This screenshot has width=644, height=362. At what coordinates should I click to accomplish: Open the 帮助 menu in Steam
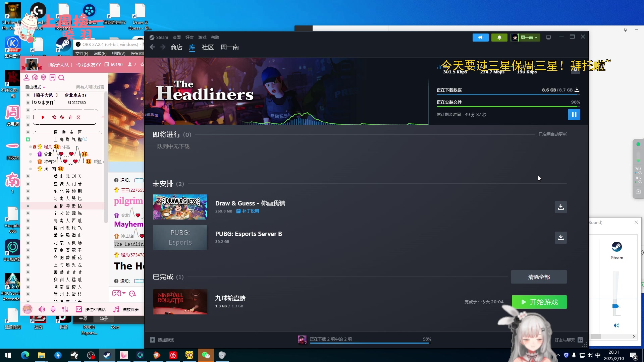click(x=215, y=38)
